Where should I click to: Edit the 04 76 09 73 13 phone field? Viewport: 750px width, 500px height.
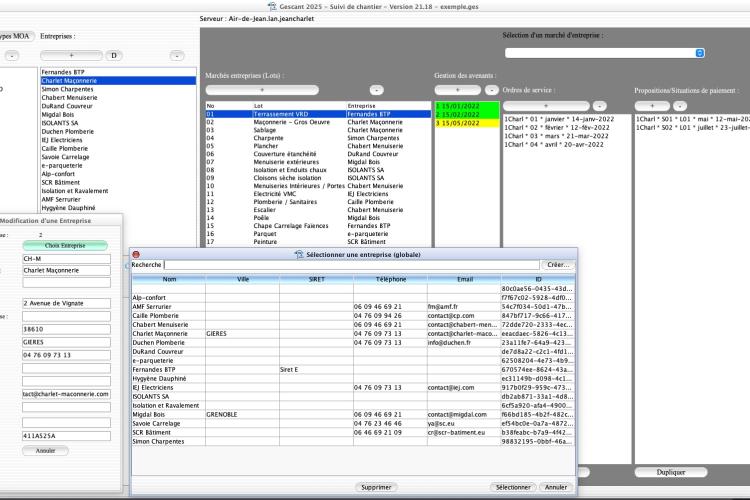tap(66, 355)
